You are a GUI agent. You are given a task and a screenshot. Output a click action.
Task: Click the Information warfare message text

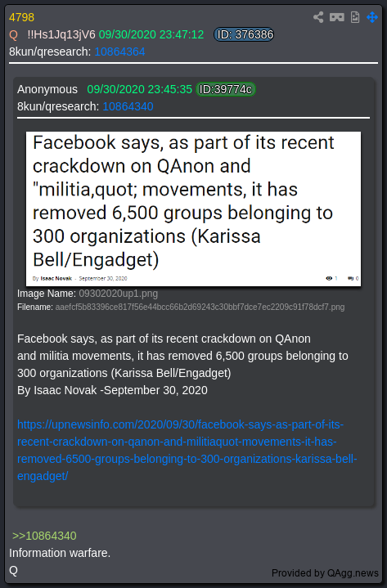(x=60, y=553)
